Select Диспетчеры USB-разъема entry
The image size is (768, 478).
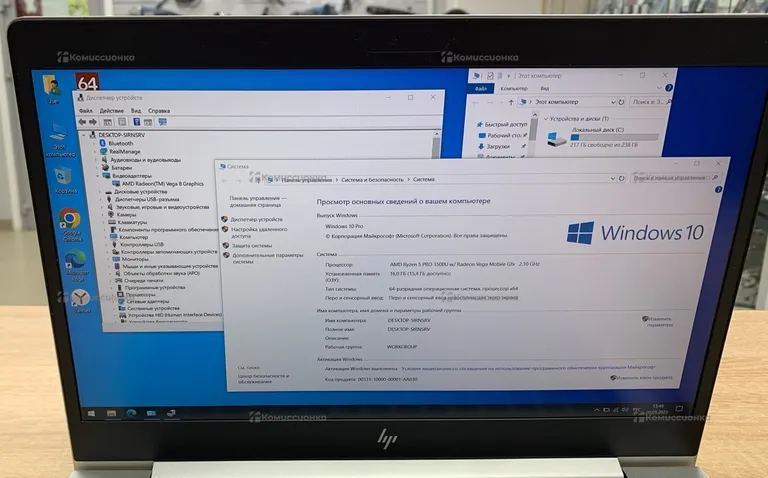[x=143, y=199]
